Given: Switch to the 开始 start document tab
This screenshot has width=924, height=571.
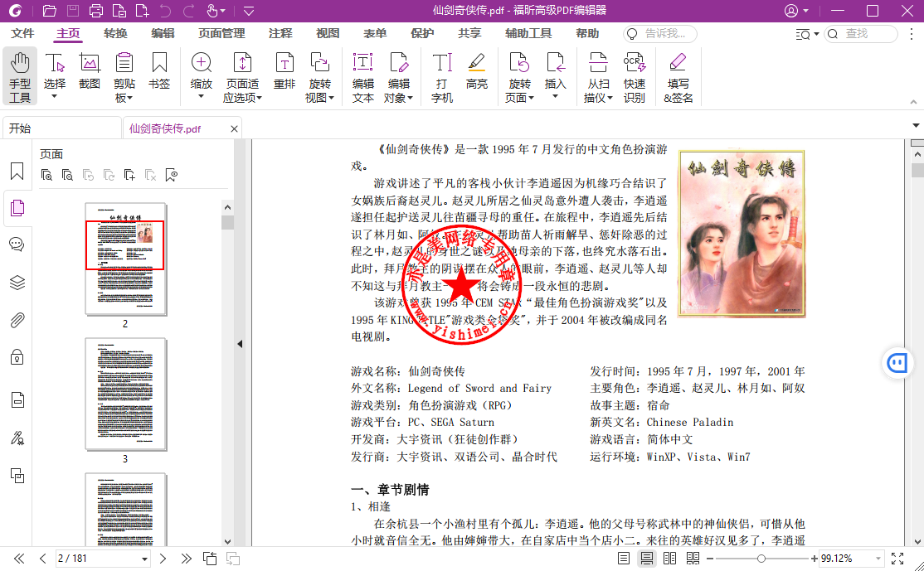Looking at the screenshot, I should [61, 128].
